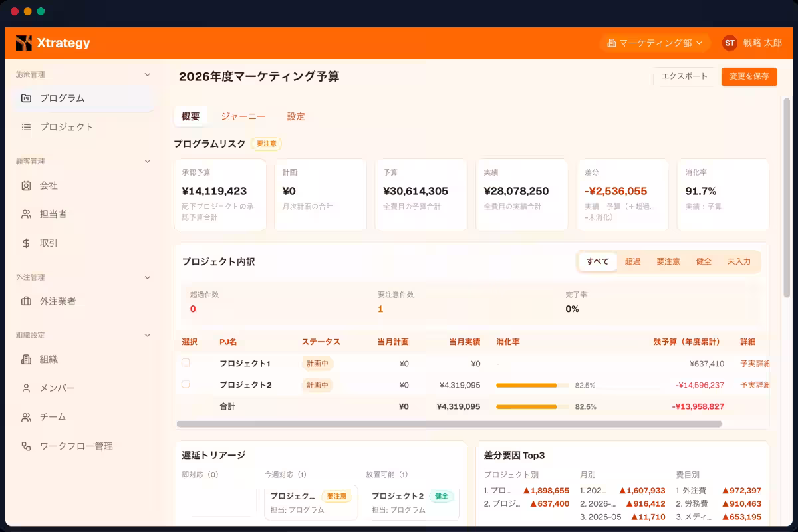
Task: Click 戦略 太郎 user name
Action: pos(762,43)
